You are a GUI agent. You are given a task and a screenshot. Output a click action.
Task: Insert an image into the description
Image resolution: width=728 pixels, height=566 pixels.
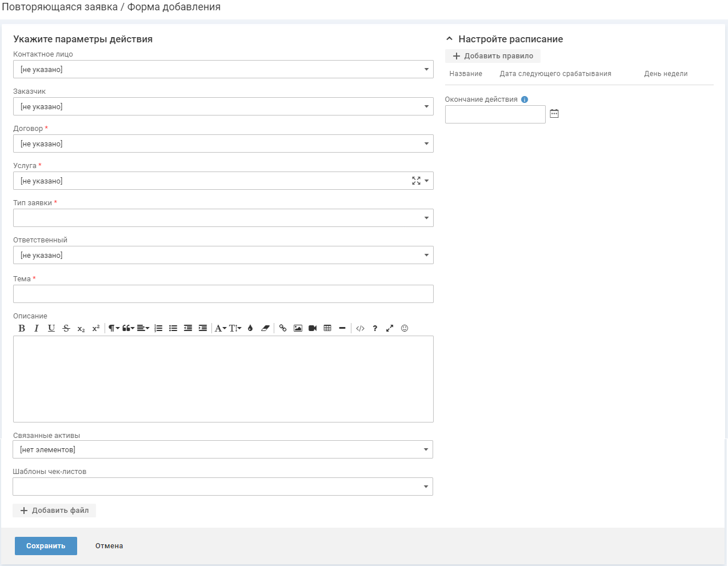point(298,328)
